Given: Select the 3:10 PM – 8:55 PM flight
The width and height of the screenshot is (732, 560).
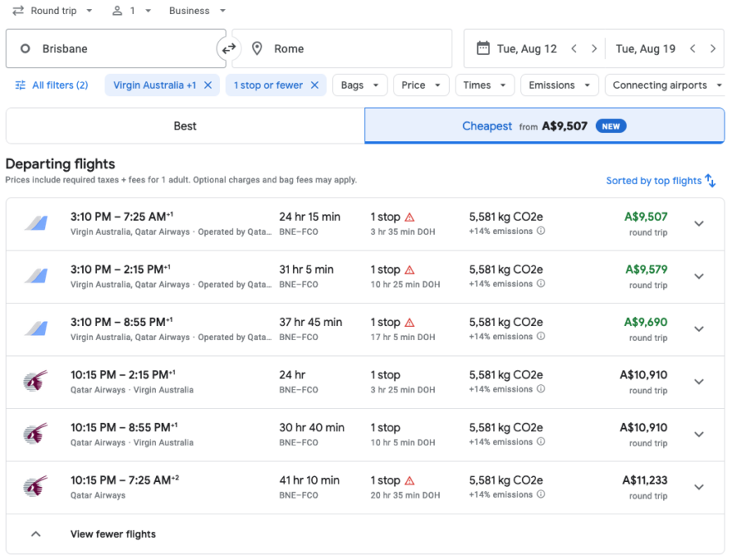Looking at the screenshot, I should coord(365,329).
